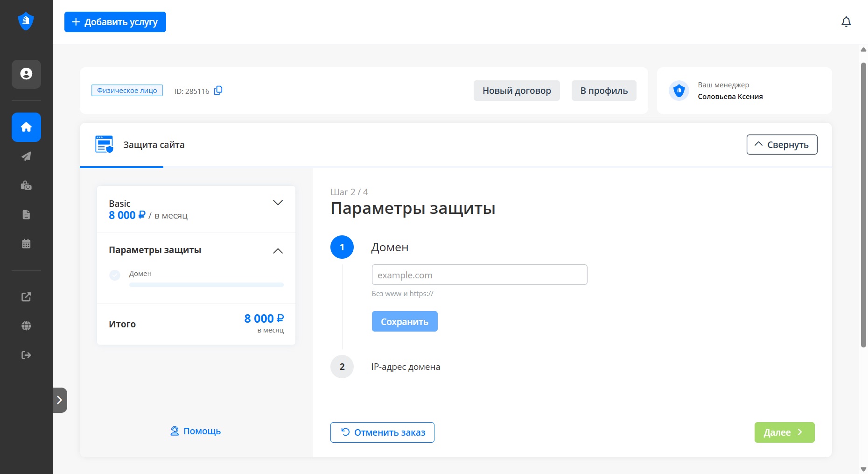Collapse the Параметры защиты section

278,251
